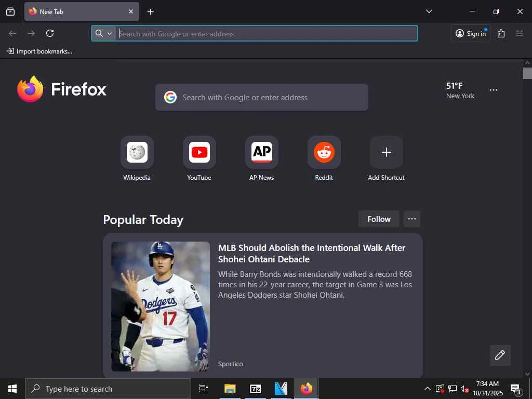Open the Firefox application menu
The width and height of the screenshot is (532, 399).
coord(520,33)
